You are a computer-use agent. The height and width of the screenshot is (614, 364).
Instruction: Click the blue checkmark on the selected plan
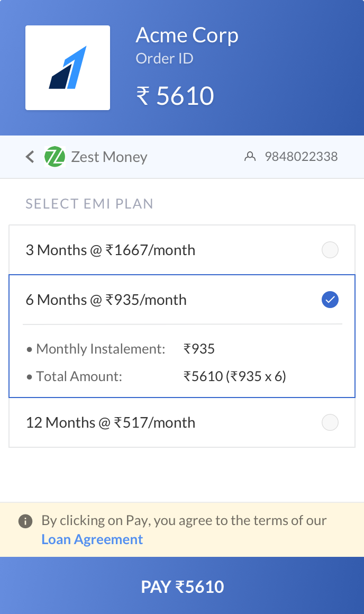click(330, 300)
